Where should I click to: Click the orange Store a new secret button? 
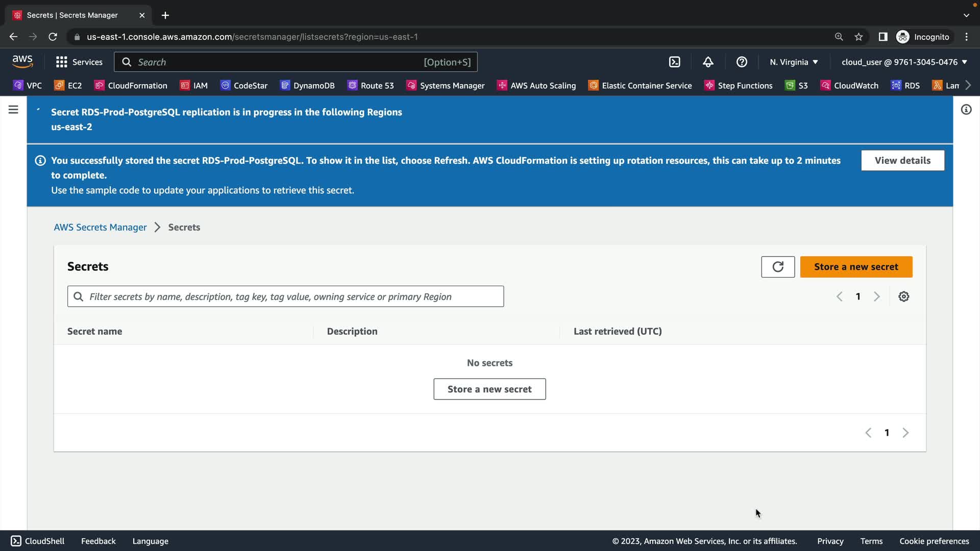856,267
